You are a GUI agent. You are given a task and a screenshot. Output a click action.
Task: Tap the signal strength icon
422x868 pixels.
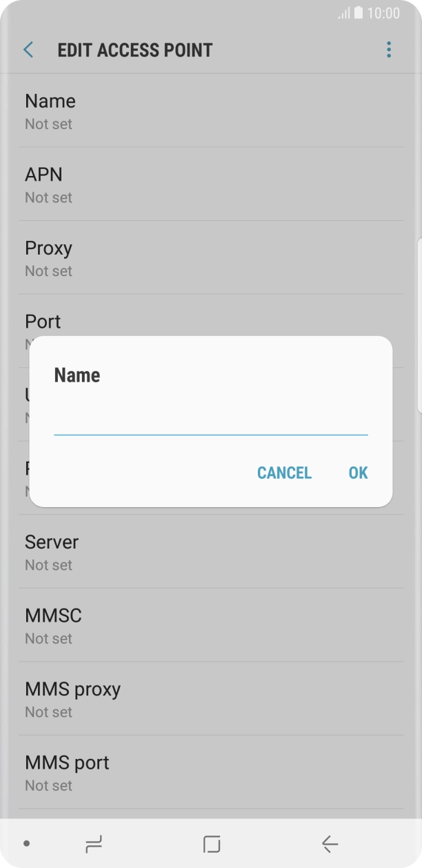tap(344, 14)
